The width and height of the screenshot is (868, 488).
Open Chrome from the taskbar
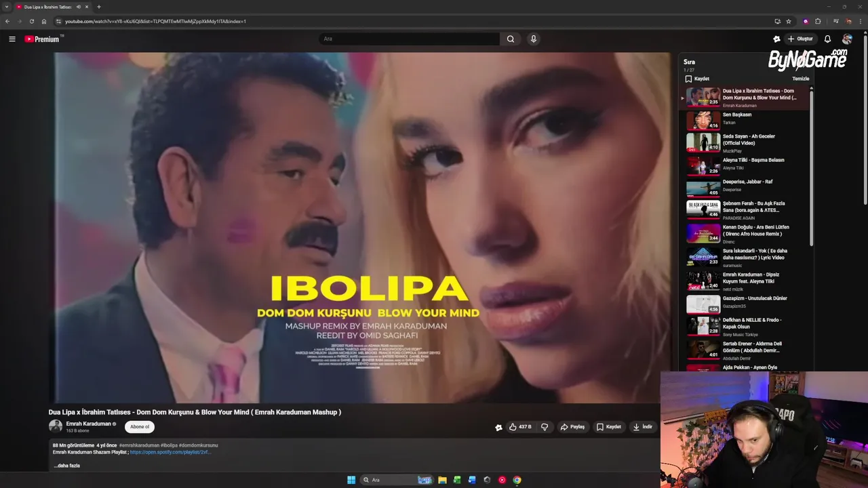(517, 480)
